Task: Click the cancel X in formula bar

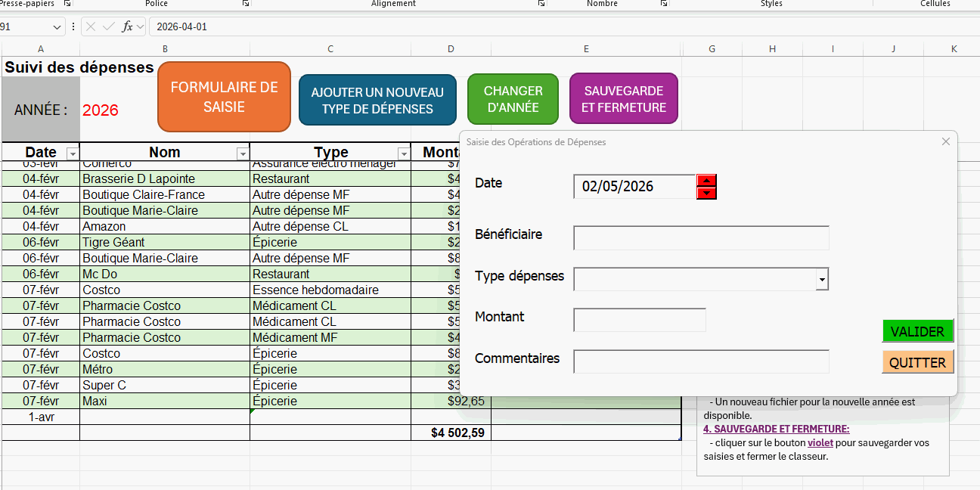Action: pyautogui.click(x=91, y=26)
